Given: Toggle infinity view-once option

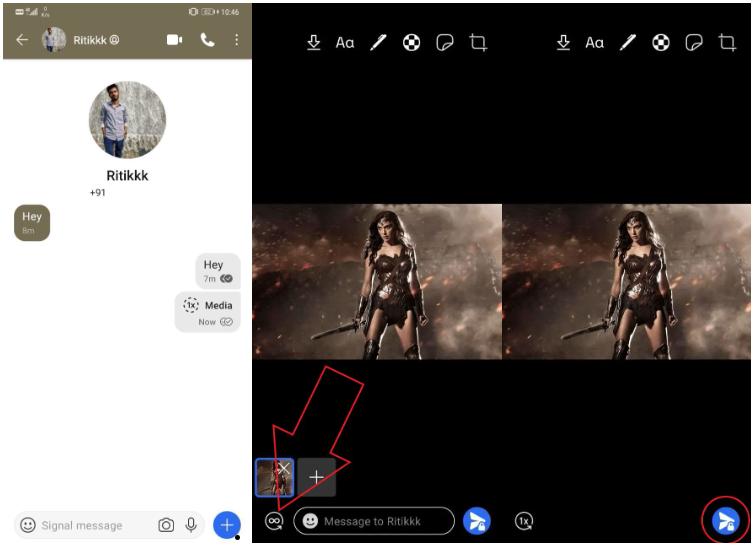Looking at the screenshot, I should click(x=274, y=521).
